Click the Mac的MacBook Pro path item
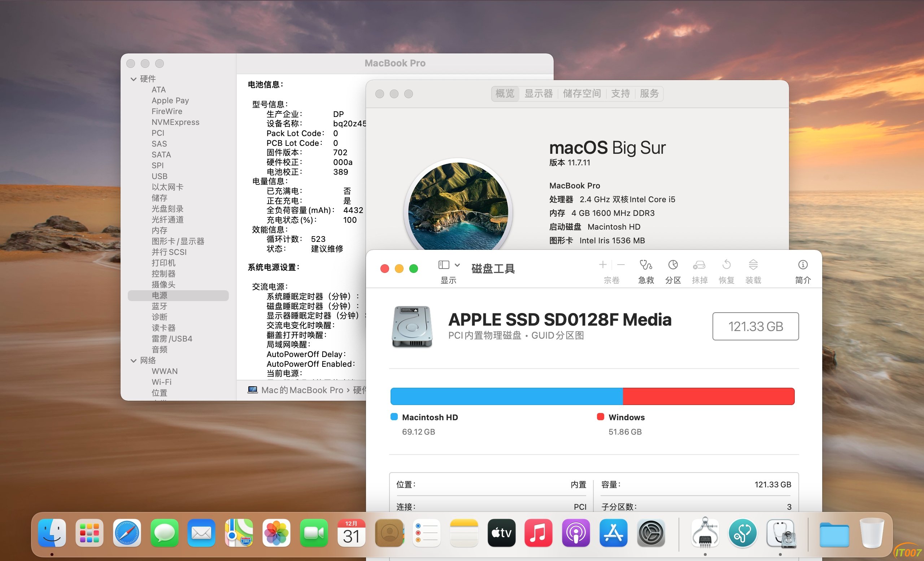 pos(295,390)
